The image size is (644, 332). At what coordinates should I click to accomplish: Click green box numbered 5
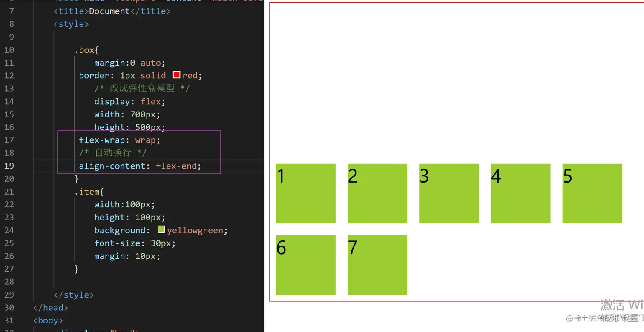coord(592,194)
